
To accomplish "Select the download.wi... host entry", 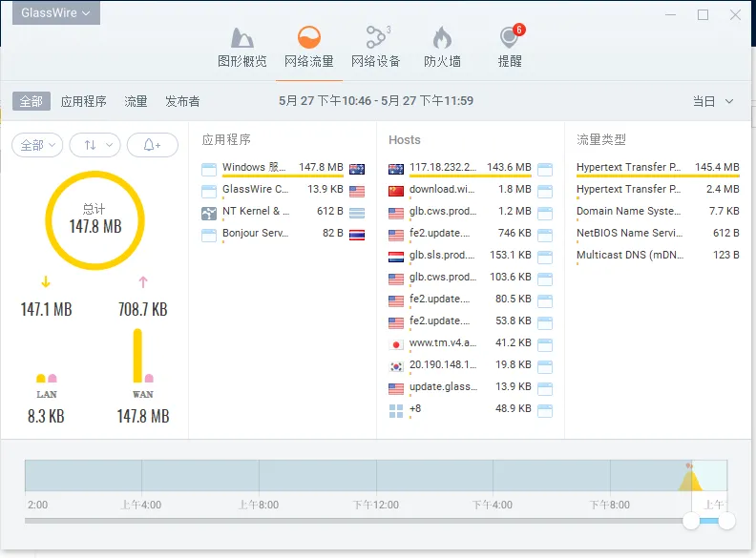I will coord(441,190).
